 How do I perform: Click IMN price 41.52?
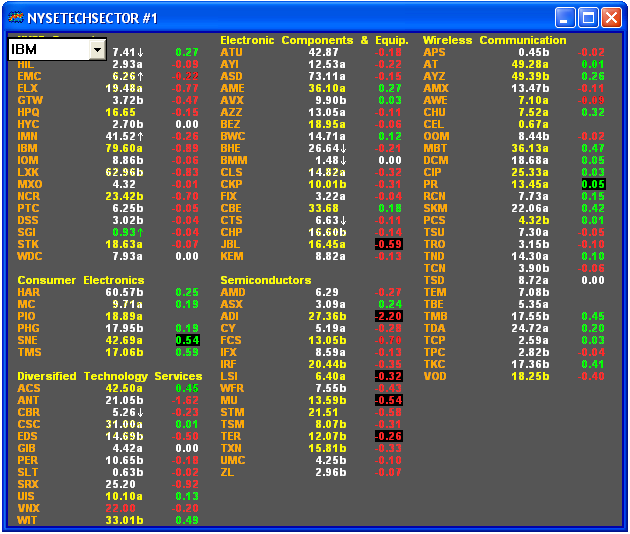tap(121, 136)
